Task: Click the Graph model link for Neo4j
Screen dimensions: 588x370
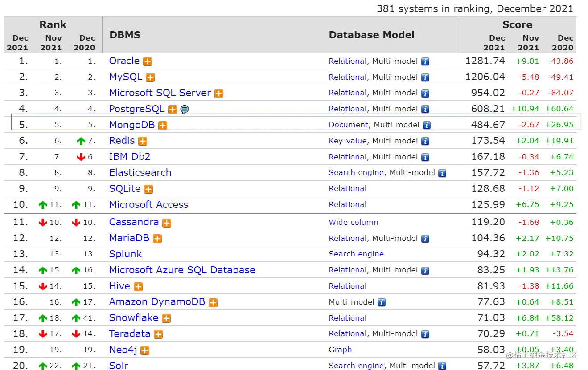Action: tap(340, 350)
